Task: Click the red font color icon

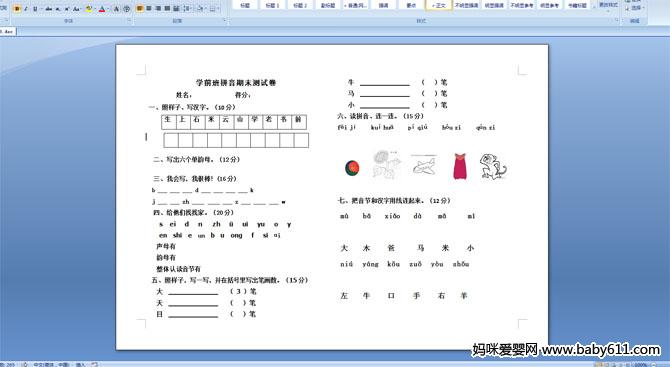Action: pyautogui.click(x=102, y=9)
